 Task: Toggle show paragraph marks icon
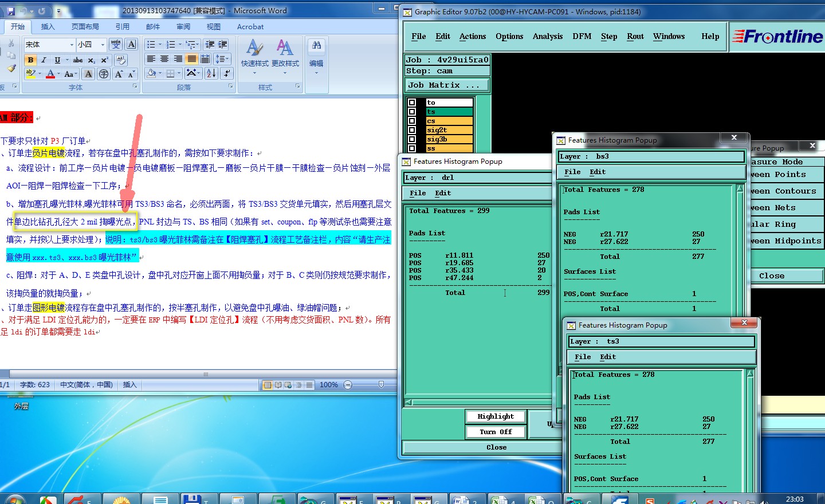click(x=227, y=73)
